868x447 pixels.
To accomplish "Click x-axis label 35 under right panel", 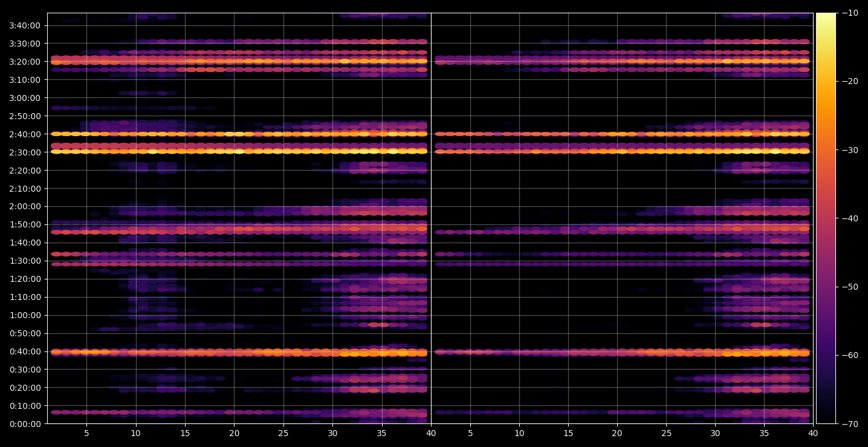I will coord(764,434).
